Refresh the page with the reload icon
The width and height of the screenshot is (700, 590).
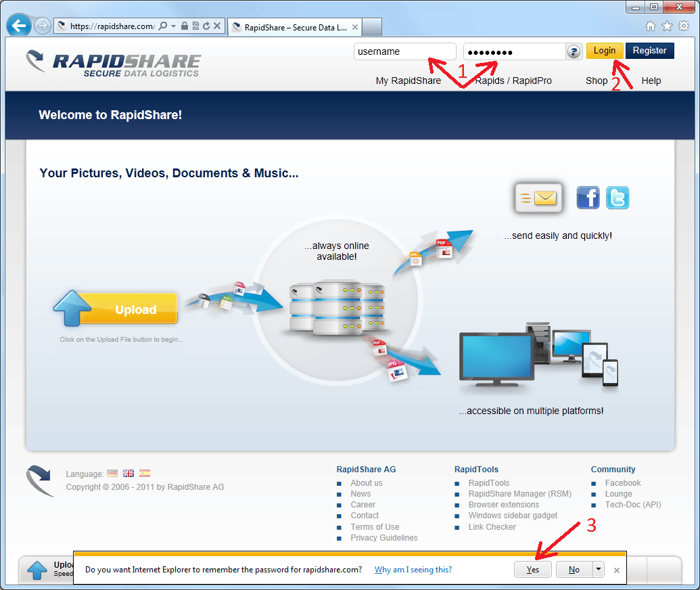(x=206, y=26)
